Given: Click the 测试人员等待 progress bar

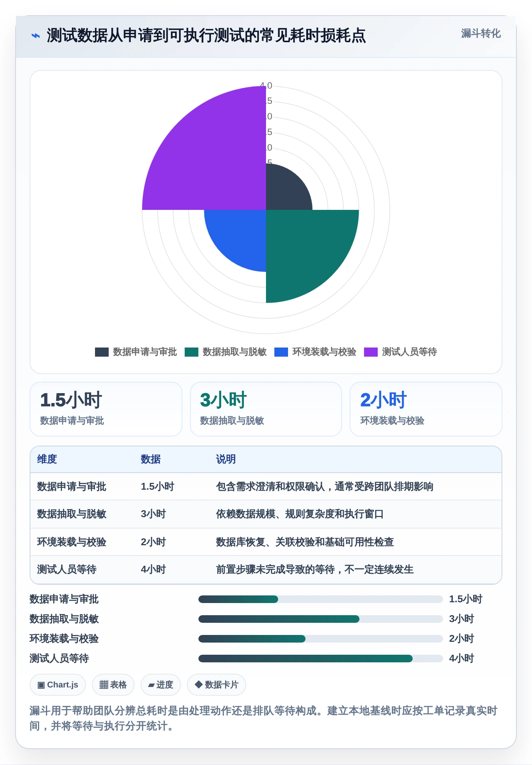Looking at the screenshot, I should click(x=321, y=659).
